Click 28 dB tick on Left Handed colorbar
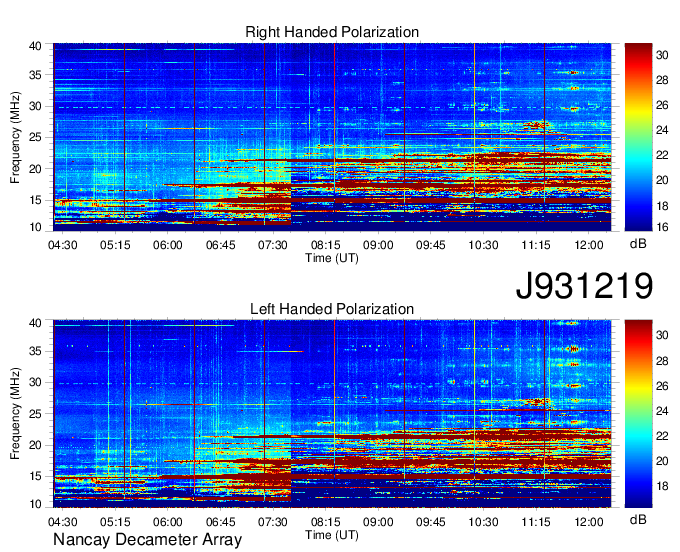680x552 pixels. tap(662, 361)
